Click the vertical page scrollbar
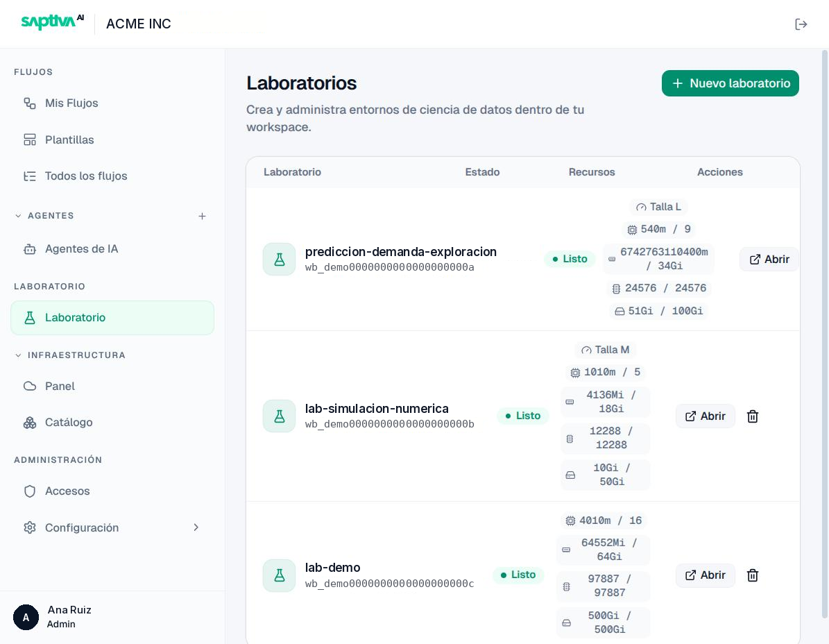Viewport: 829px width, 644px height. (x=825, y=334)
